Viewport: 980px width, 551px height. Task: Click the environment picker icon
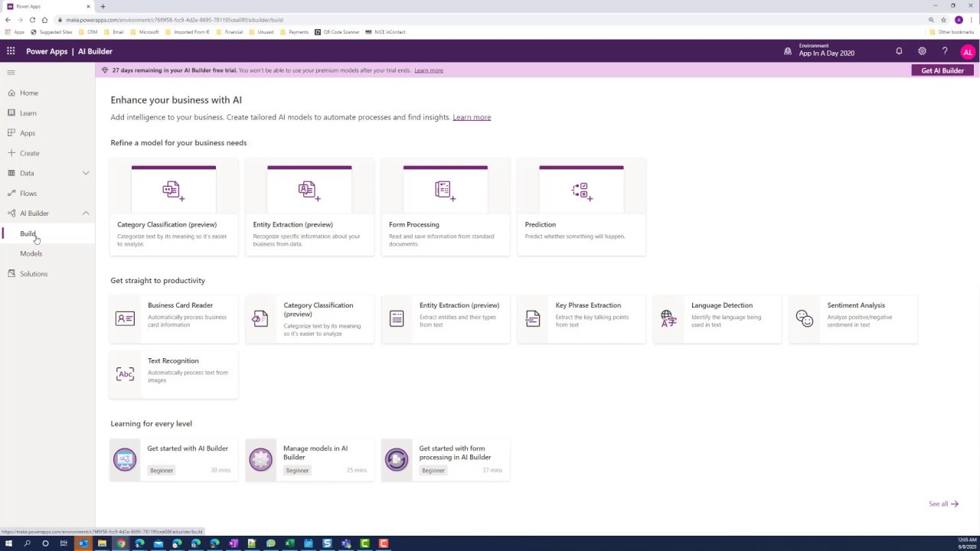click(788, 51)
